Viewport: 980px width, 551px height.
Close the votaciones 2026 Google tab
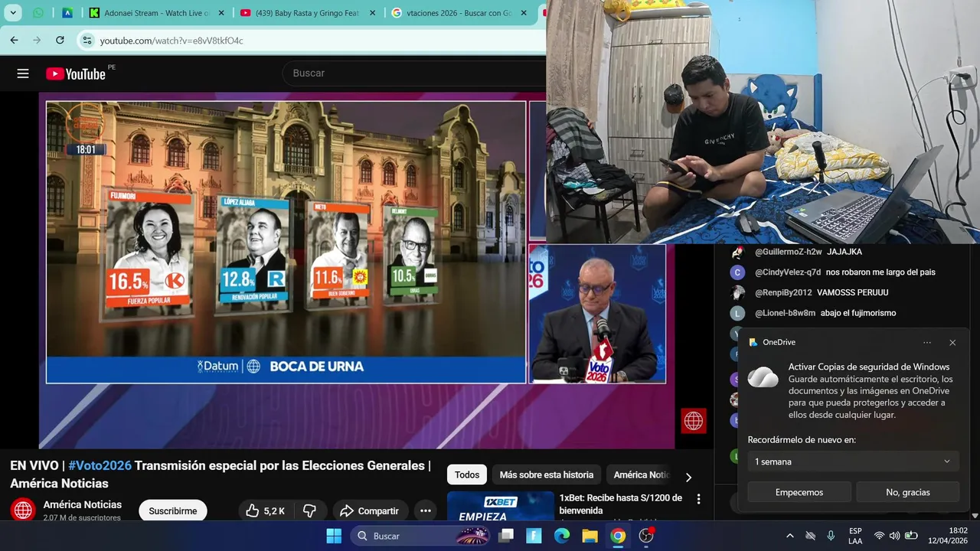coord(524,13)
